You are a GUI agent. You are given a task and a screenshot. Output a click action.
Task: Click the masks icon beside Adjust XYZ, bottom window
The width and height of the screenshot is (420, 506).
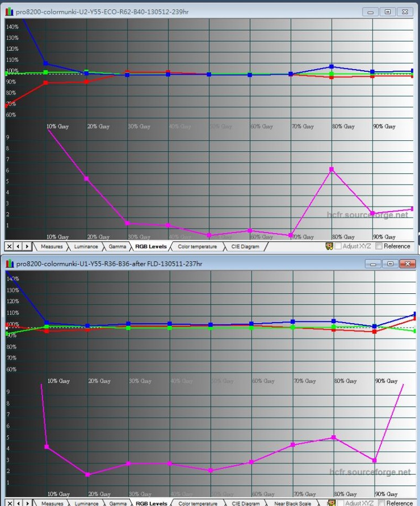[x=332, y=503]
